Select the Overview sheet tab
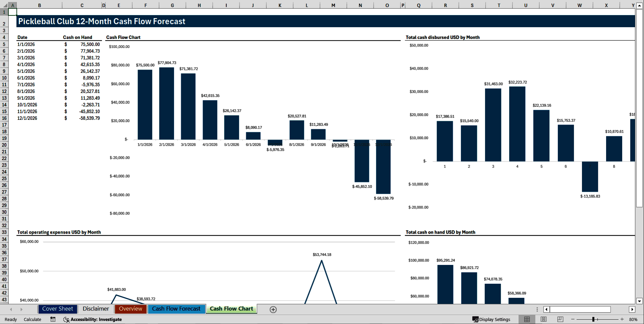 tap(130, 309)
